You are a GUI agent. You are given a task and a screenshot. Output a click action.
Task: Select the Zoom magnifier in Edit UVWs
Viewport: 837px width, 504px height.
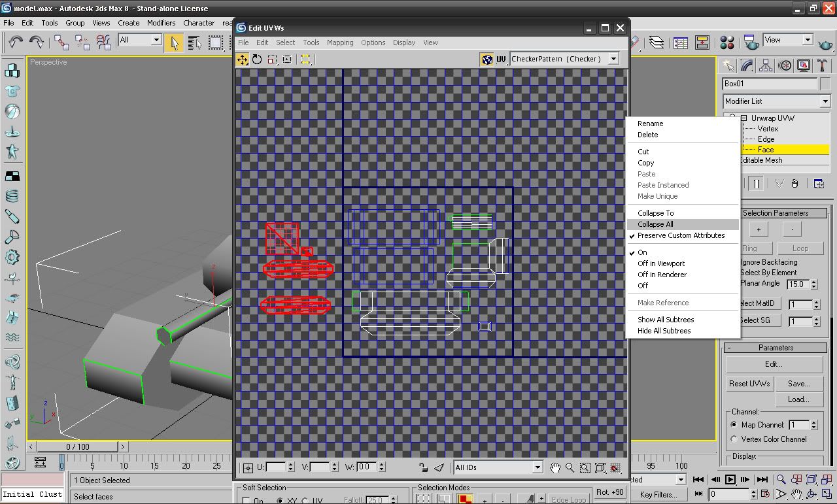pos(570,467)
